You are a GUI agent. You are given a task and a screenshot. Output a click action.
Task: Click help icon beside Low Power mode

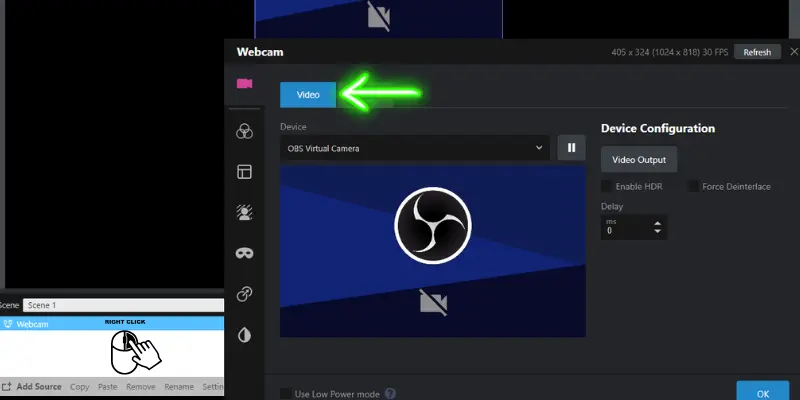pyautogui.click(x=390, y=394)
